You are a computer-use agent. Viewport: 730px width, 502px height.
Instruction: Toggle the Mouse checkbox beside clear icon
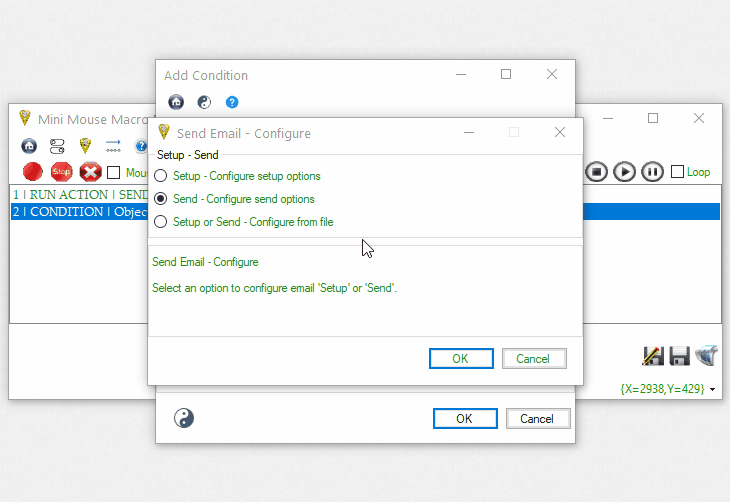coord(114,172)
